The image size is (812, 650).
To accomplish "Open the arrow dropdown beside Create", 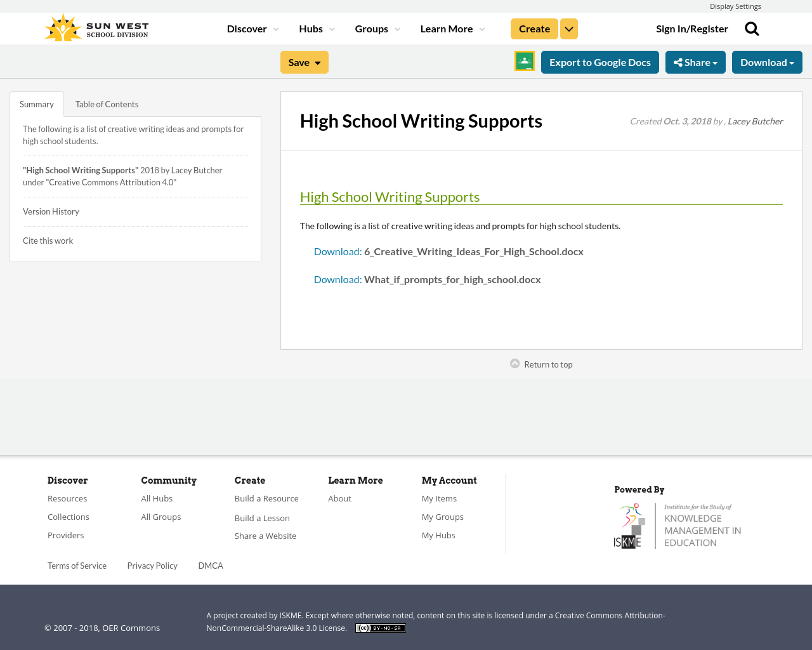I will click(569, 29).
